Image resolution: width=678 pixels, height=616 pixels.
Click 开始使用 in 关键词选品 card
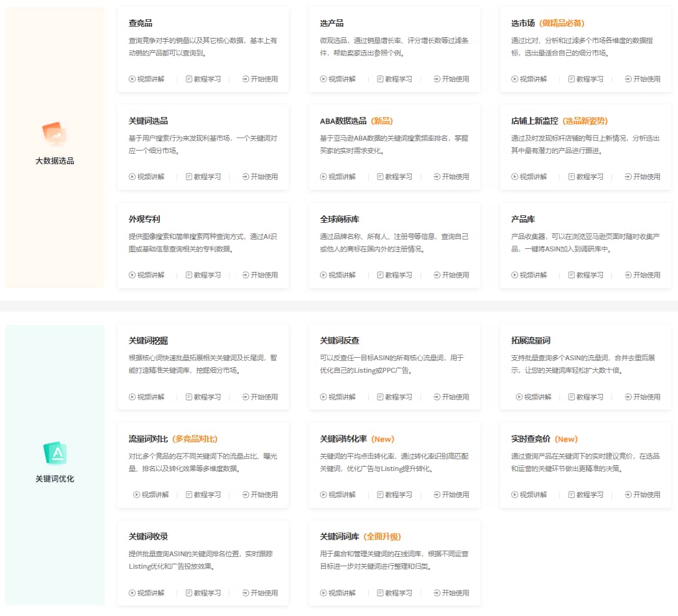click(260, 177)
